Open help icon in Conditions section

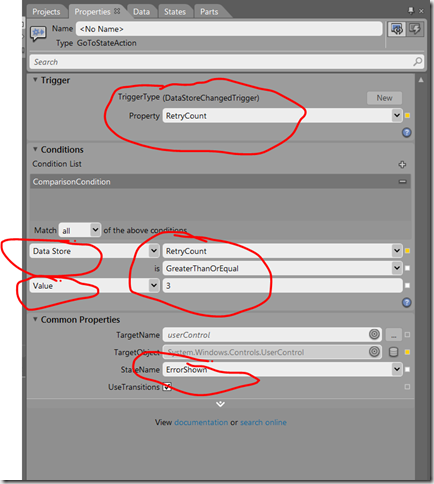tap(407, 303)
